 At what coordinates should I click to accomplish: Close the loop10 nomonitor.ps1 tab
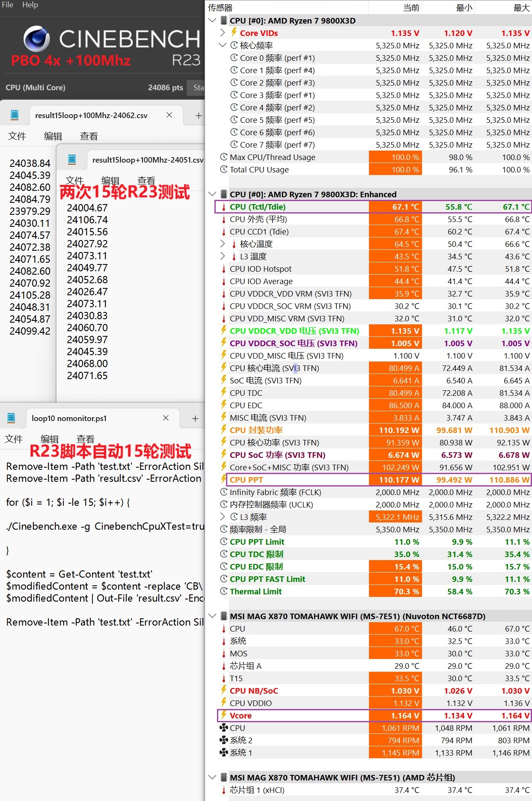(x=166, y=418)
